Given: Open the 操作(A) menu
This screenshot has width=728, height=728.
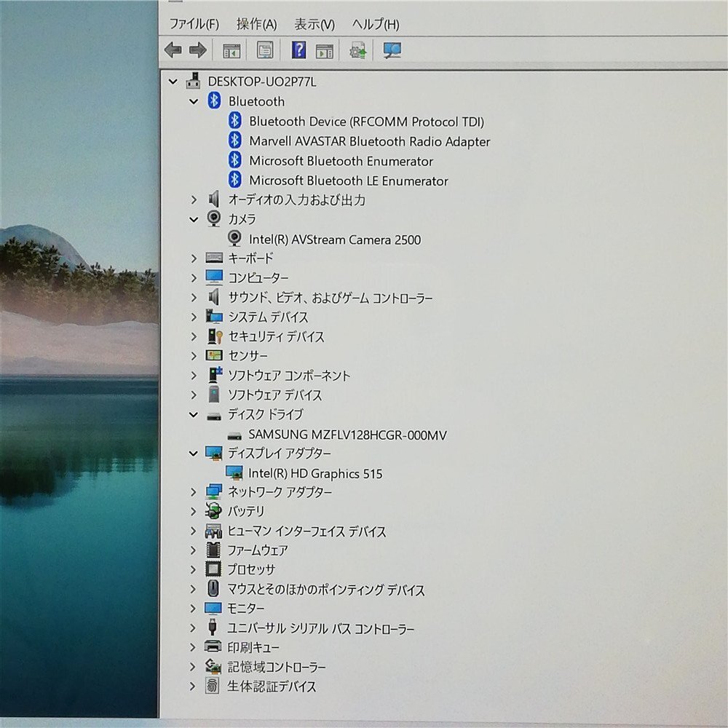Looking at the screenshot, I should point(256,24).
